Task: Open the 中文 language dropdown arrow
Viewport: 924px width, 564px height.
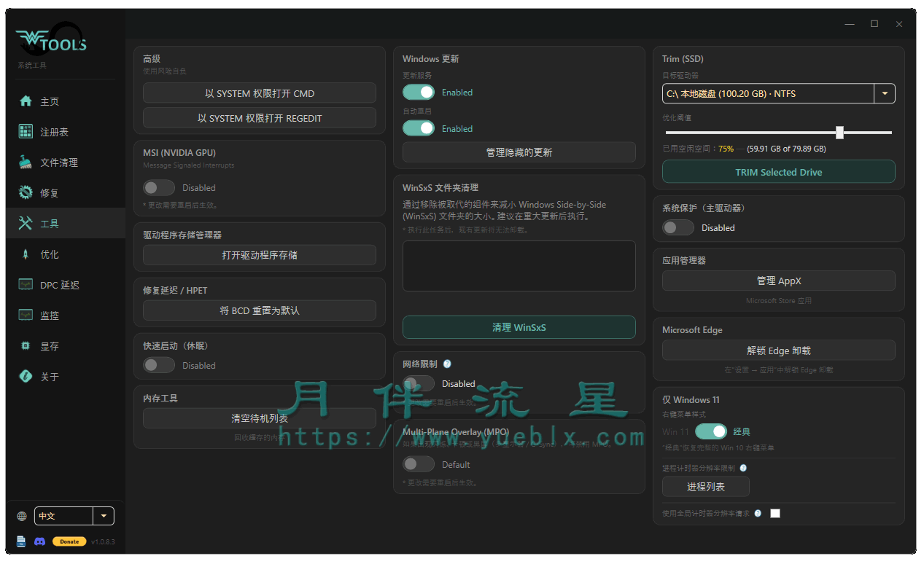Action: tap(104, 516)
